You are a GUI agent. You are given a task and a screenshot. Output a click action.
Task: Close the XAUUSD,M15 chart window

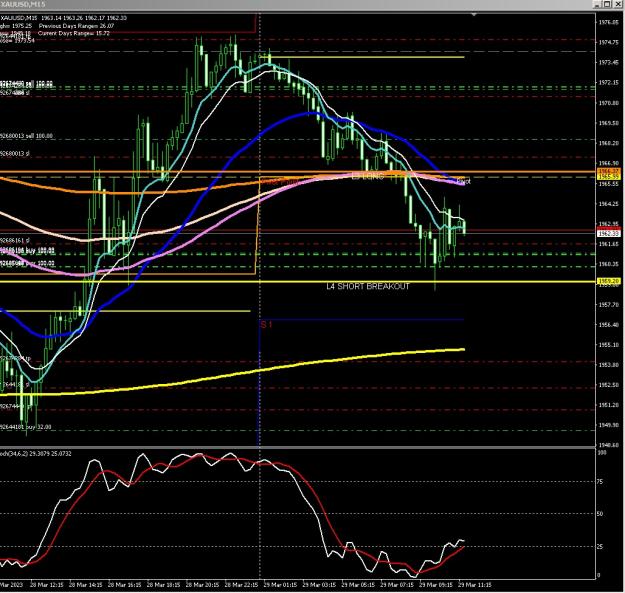click(x=617, y=4)
